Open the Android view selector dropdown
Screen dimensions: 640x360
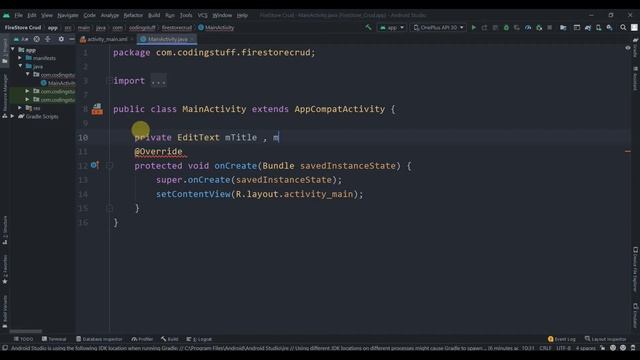[x=20, y=39]
